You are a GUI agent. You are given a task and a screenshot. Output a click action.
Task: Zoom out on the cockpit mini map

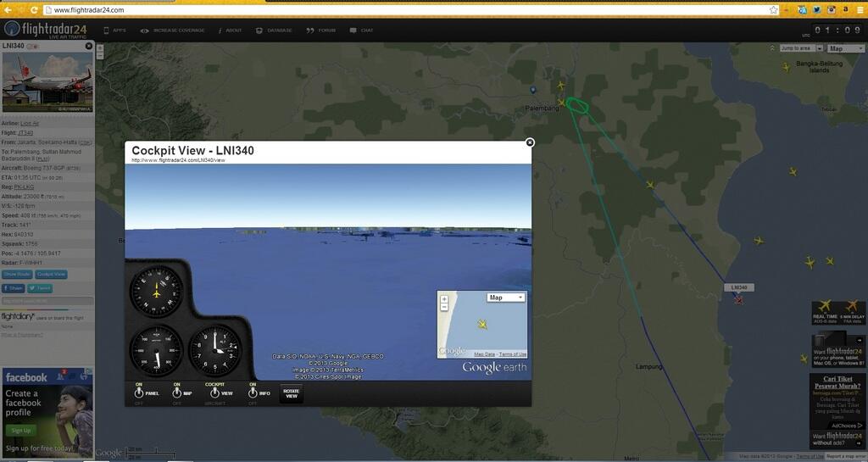click(444, 308)
